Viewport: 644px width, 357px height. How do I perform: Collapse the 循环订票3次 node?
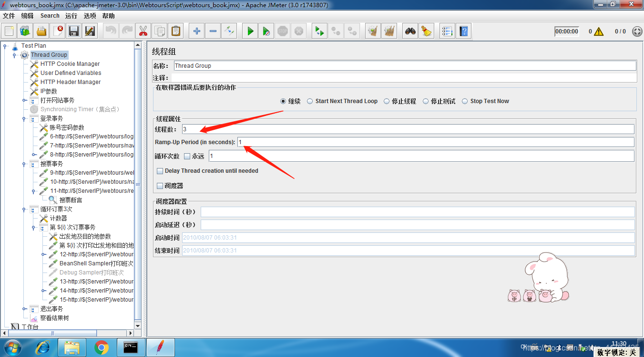click(24, 210)
